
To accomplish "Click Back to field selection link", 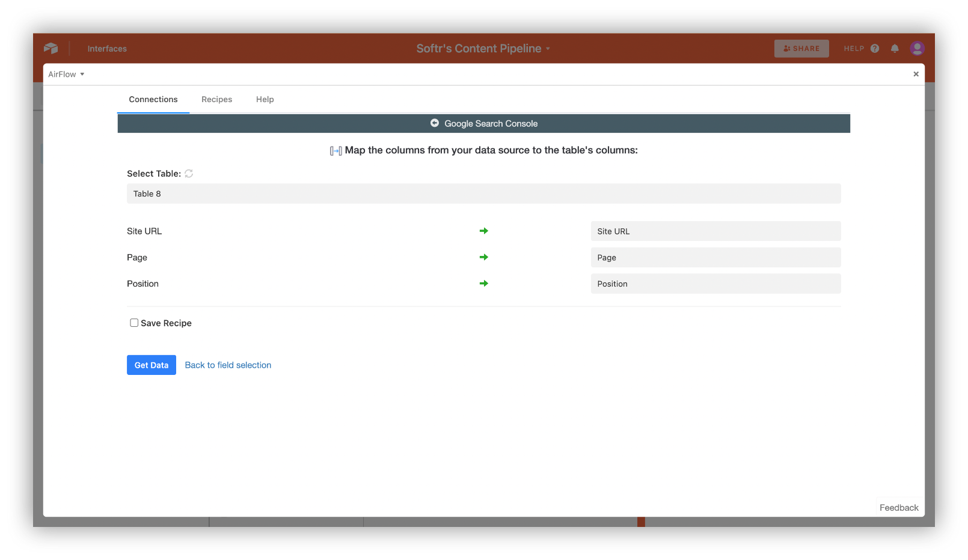I will point(228,365).
